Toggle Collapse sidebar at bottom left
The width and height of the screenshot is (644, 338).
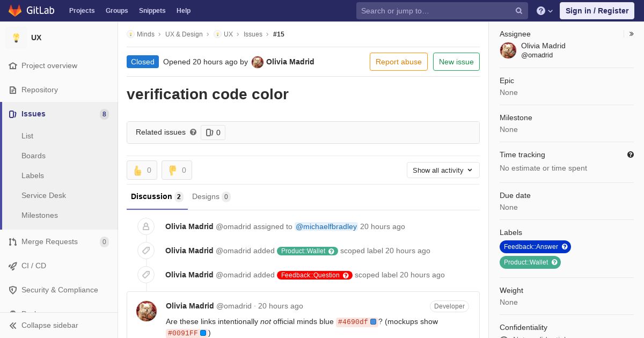(49, 325)
